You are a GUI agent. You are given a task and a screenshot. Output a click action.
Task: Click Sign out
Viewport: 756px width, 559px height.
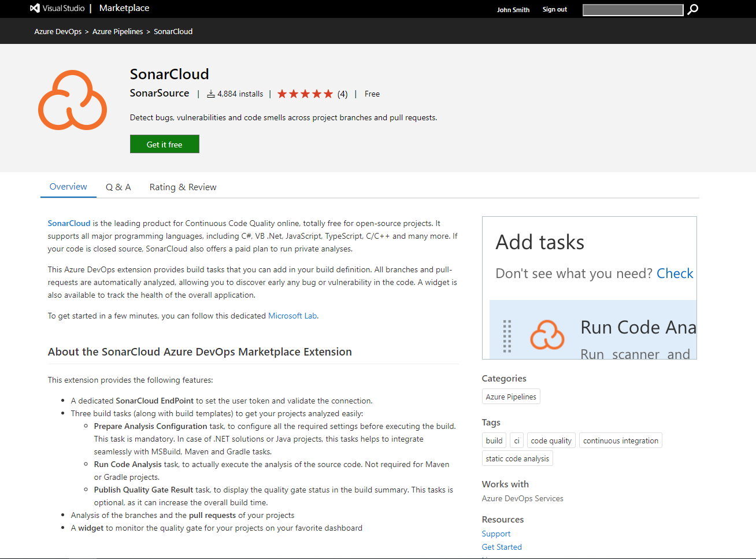555,9
